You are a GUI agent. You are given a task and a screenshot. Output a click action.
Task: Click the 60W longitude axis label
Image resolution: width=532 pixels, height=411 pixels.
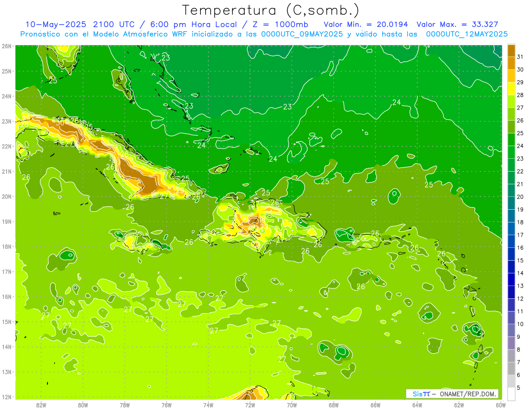tap(501, 405)
